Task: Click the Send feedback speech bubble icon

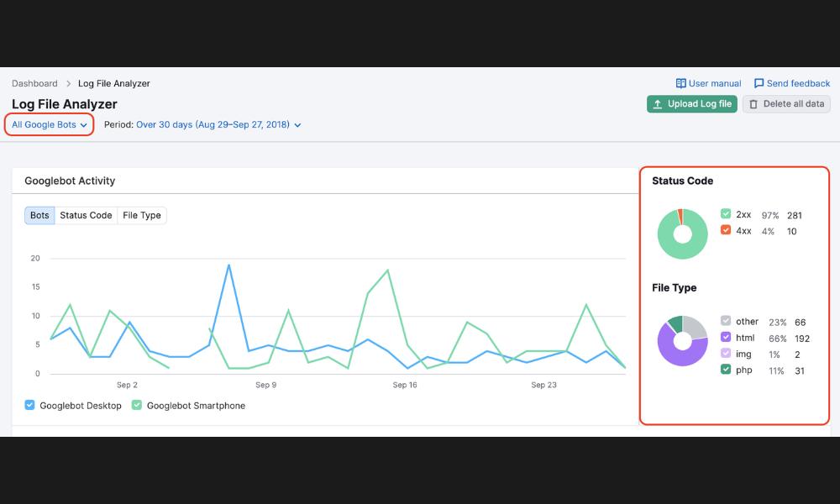Action: pyautogui.click(x=759, y=83)
